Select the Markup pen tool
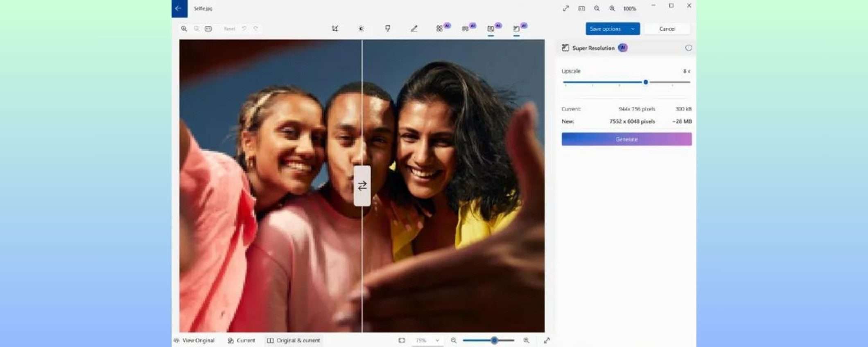Screen dimensions: 868x347 click(x=414, y=29)
